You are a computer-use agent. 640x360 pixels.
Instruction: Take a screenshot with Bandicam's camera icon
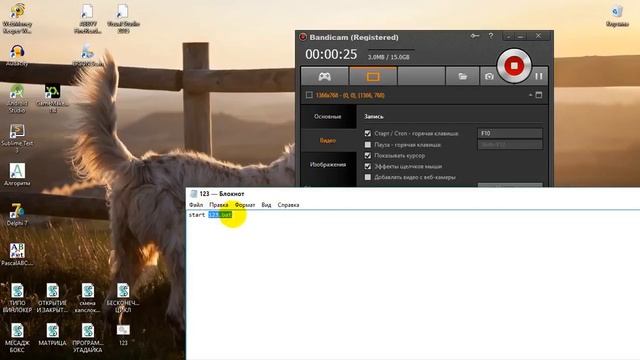(489, 76)
